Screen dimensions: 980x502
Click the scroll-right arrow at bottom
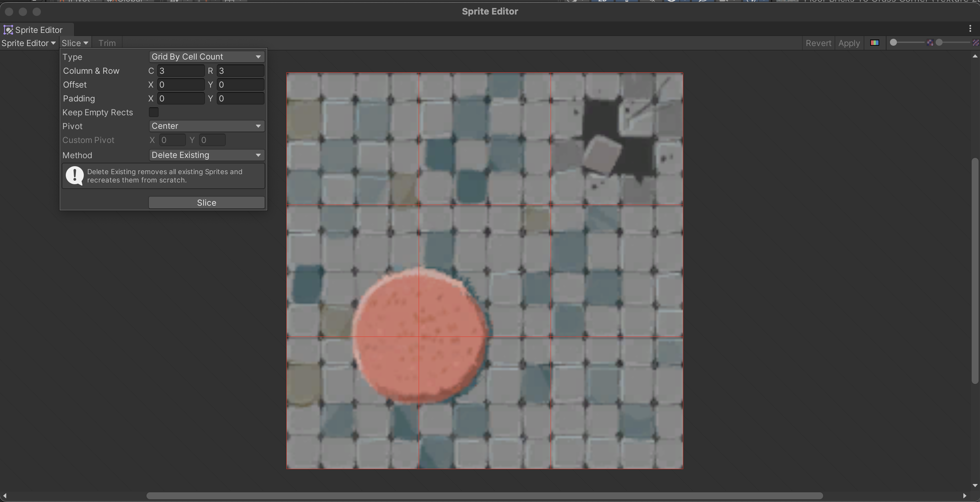click(x=964, y=495)
